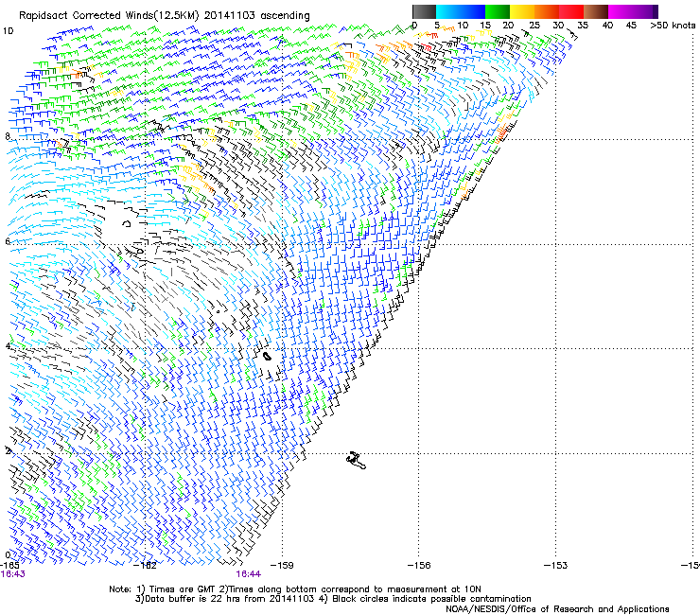Click the small island outline near 4N
700x615 pixels.
[268, 357]
